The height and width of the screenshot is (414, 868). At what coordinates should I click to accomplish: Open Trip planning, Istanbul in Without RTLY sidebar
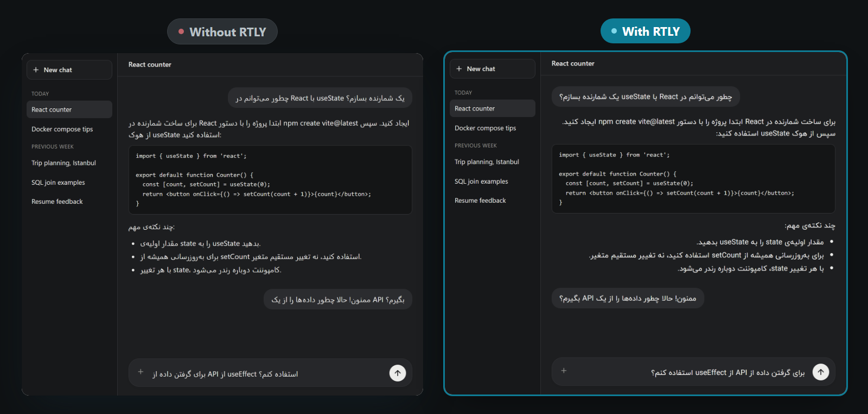coord(69,163)
